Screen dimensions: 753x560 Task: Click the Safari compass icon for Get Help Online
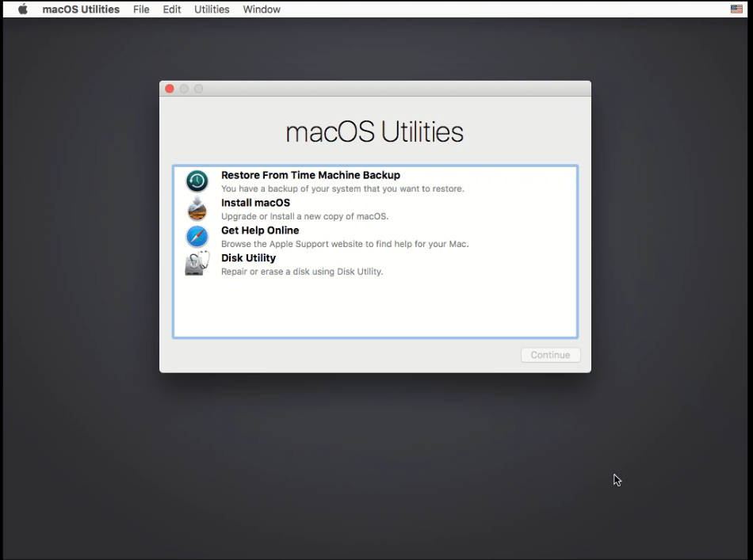click(197, 236)
